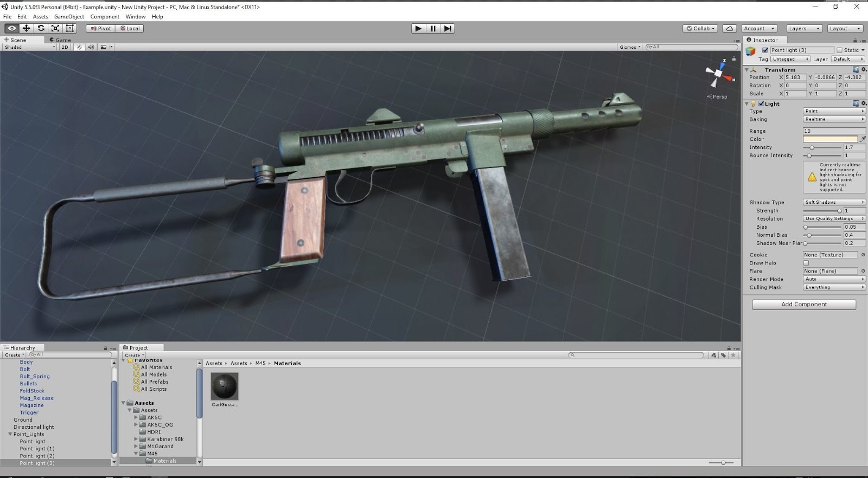Screen dimensions: 868x478
Task: Click the game object icon in Inspector
Action: coord(751,51)
